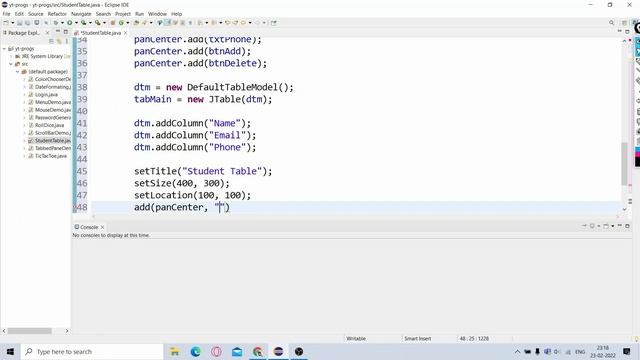
Task: Open the Project menu
Action: click(x=123, y=14)
